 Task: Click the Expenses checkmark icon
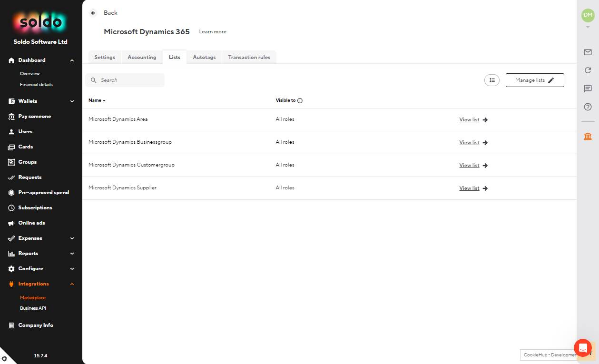pos(11,238)
